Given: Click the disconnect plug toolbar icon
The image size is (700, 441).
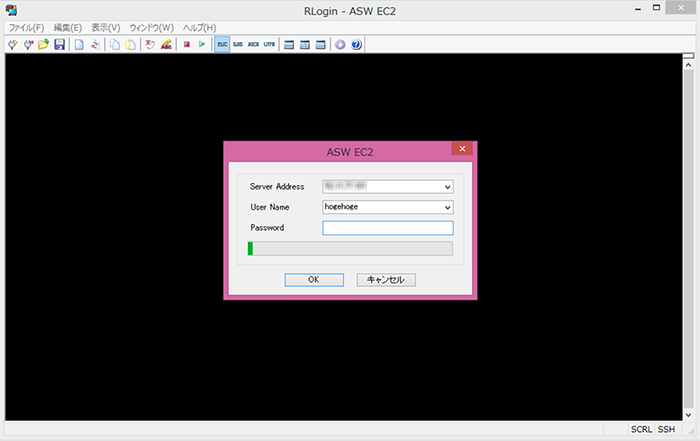Looking at the screenshot, I should [29, 45].
